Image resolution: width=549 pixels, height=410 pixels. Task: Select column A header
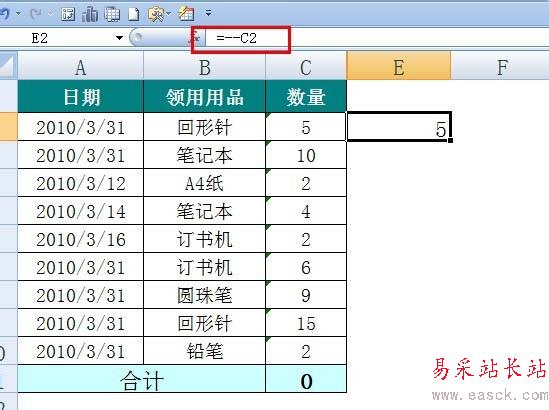[81, 66]
